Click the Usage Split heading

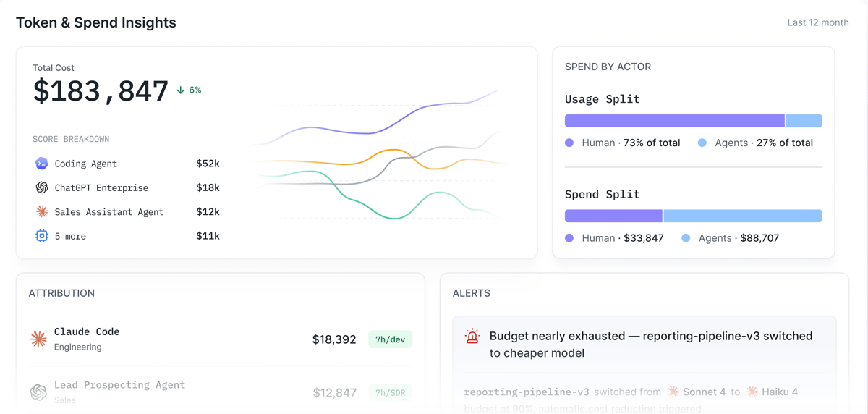point(602,99)
